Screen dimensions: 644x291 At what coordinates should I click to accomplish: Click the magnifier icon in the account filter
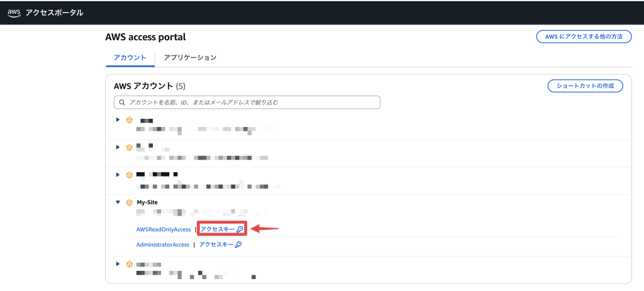[121, 102]
